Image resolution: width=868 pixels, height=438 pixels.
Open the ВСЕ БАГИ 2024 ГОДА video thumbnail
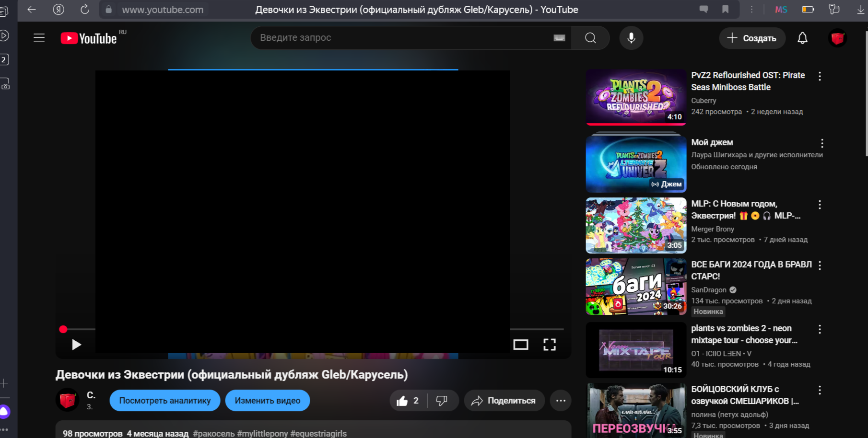click(x=636, y=287)
